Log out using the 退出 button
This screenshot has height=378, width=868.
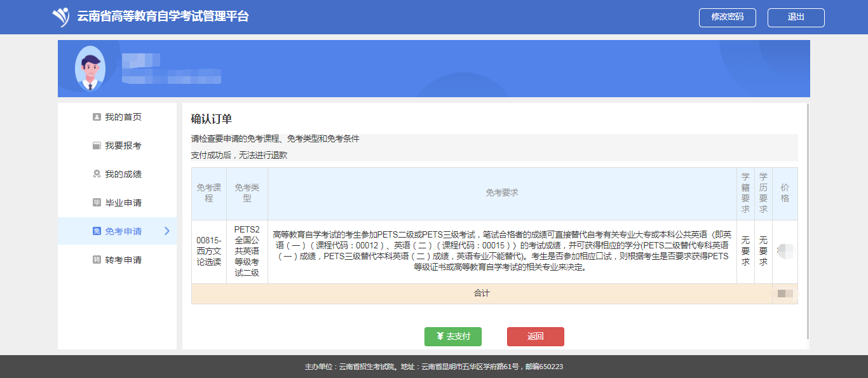[796, 17]
